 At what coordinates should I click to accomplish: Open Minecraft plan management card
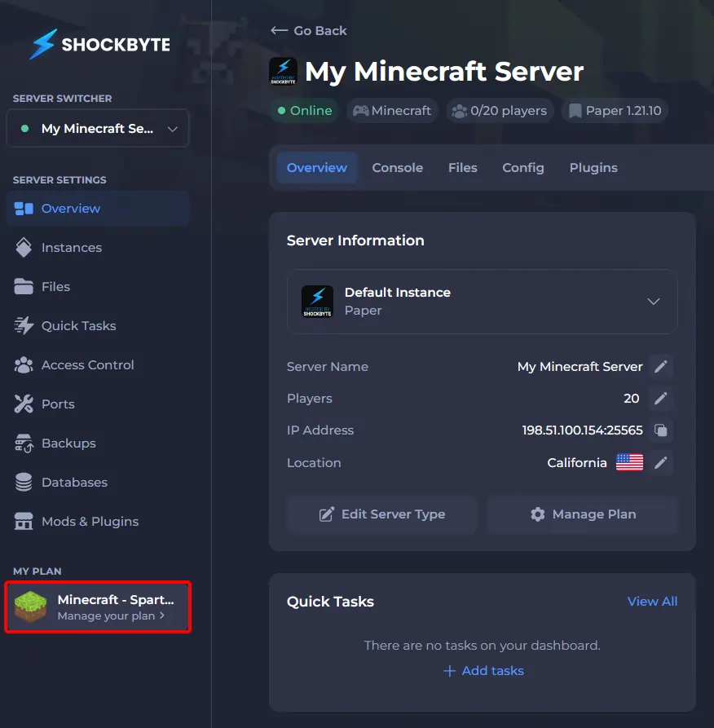pos(98,607)
